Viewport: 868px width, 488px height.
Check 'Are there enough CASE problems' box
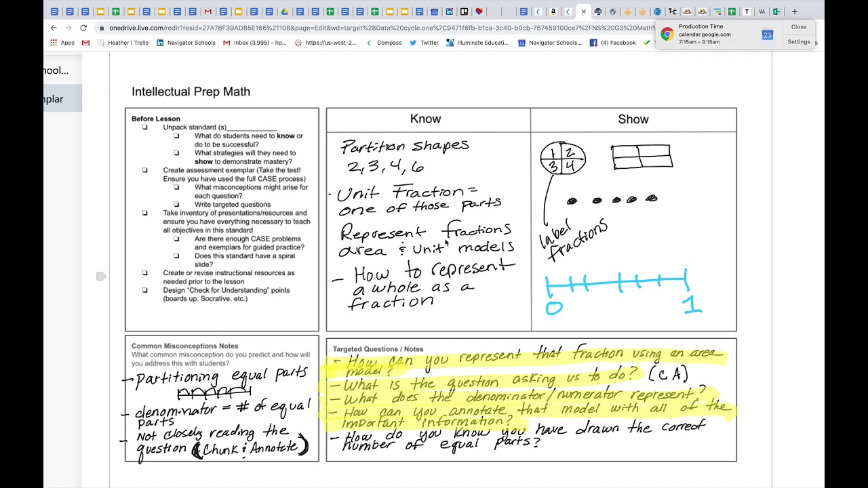[x=176, y=239]
